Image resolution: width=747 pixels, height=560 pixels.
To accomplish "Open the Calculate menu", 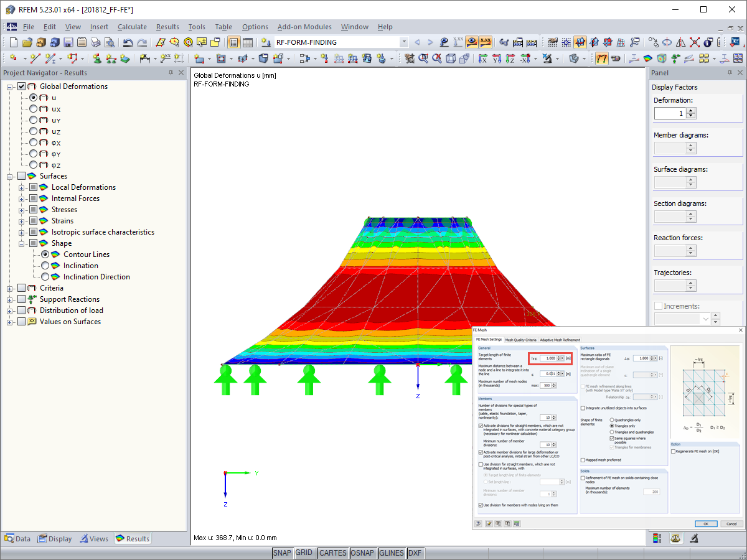I will click(132, 27).
